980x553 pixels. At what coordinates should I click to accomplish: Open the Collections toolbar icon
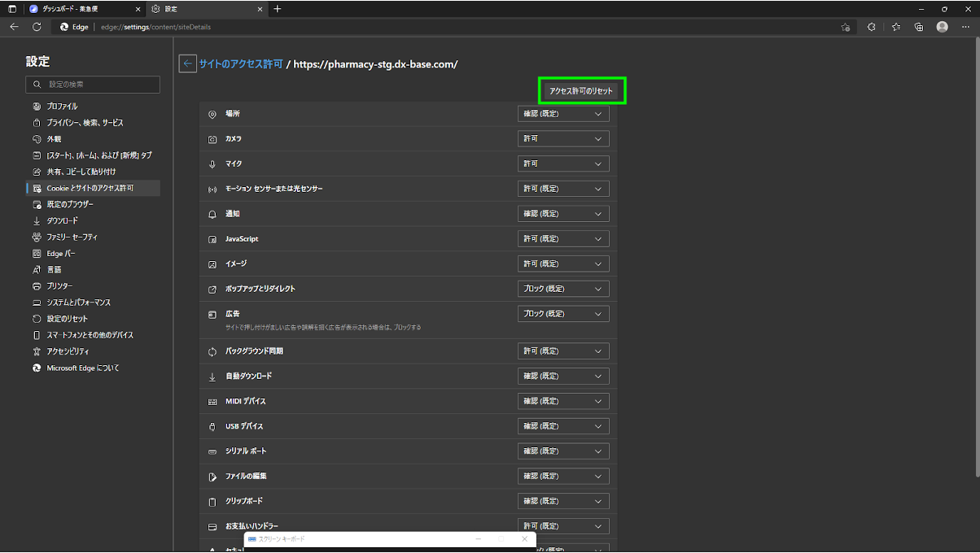pyautogui.click(x=919, y=27)
